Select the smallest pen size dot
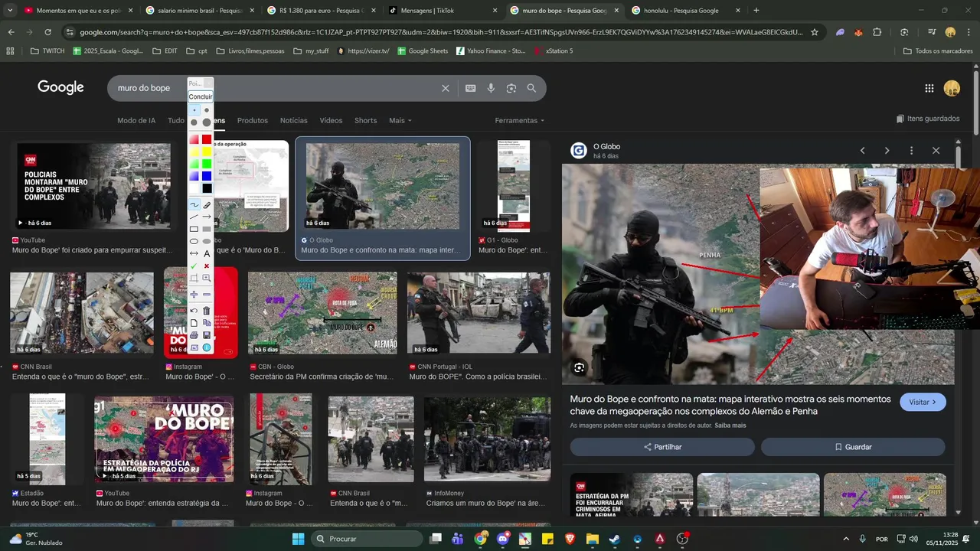The height and width of the screenshot is (551, 980). click(x=194, y=110)
